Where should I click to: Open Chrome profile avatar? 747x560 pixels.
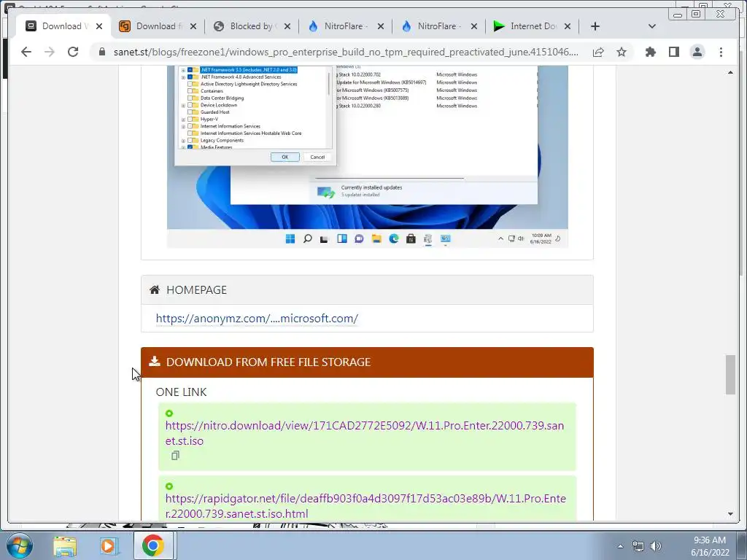point(697,52)
